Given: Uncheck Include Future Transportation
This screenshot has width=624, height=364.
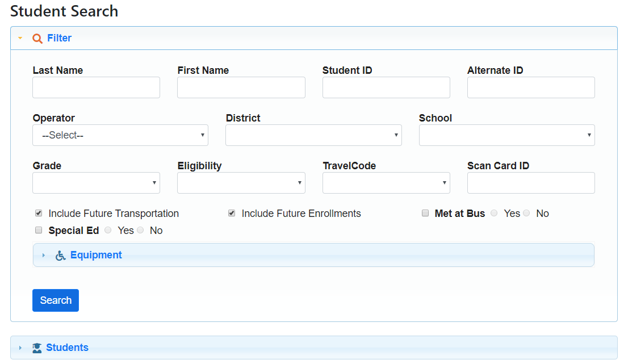Looking at the screenshot, I should click(x=39, y=214).
